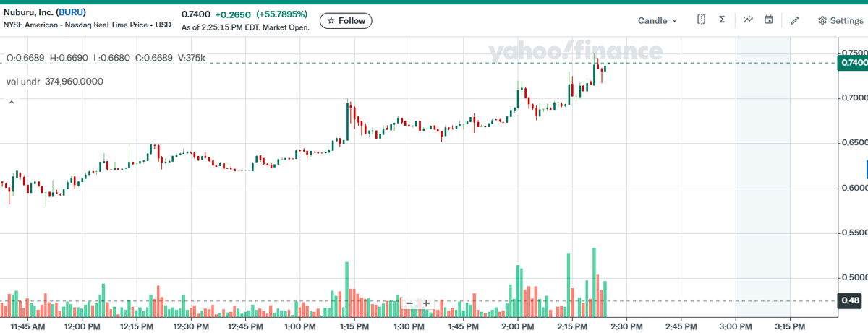
Task: Open the chart studies line icon
Action: pyautogui.click(x=748, y=20)
